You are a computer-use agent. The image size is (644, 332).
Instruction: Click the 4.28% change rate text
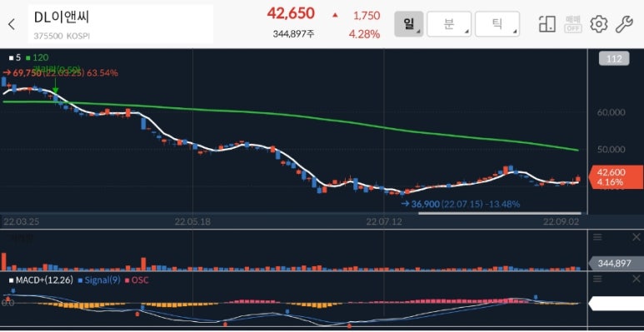pos(364,34)
